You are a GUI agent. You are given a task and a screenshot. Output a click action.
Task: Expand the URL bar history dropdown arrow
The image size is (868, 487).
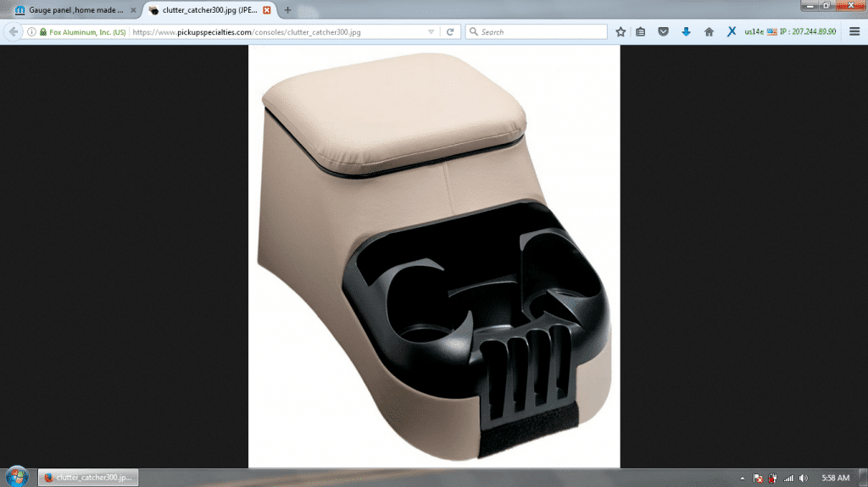(431, 31)
